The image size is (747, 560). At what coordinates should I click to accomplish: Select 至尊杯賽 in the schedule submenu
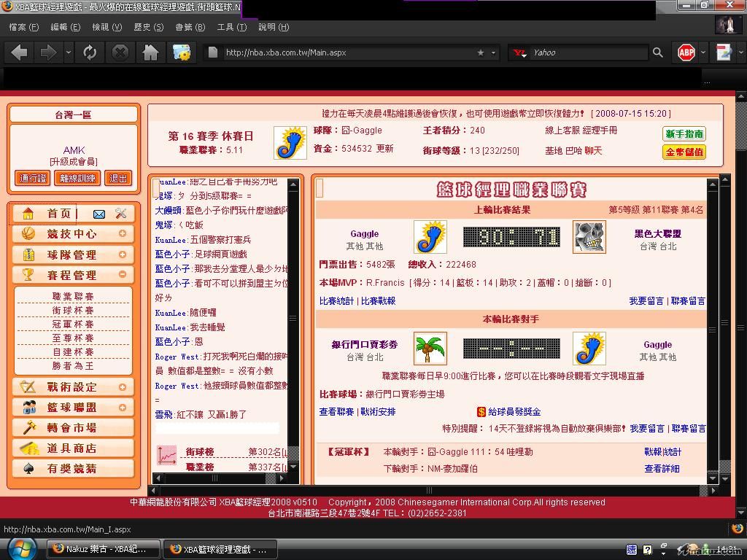pos(73,338)
